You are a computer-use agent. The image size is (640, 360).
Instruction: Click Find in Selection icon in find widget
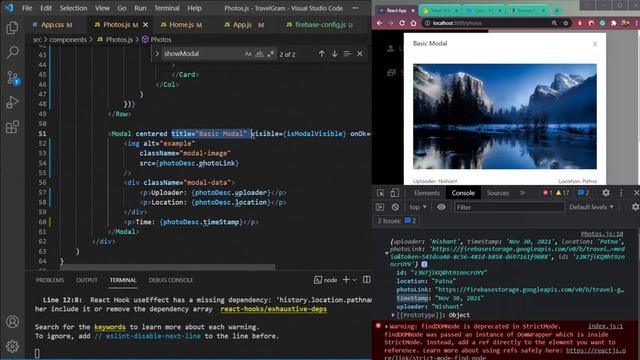(x=347, y=54)
